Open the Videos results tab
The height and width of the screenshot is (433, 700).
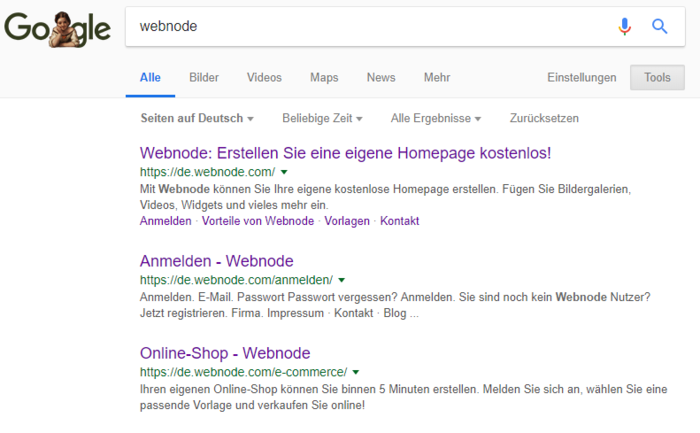click(264, 78)
